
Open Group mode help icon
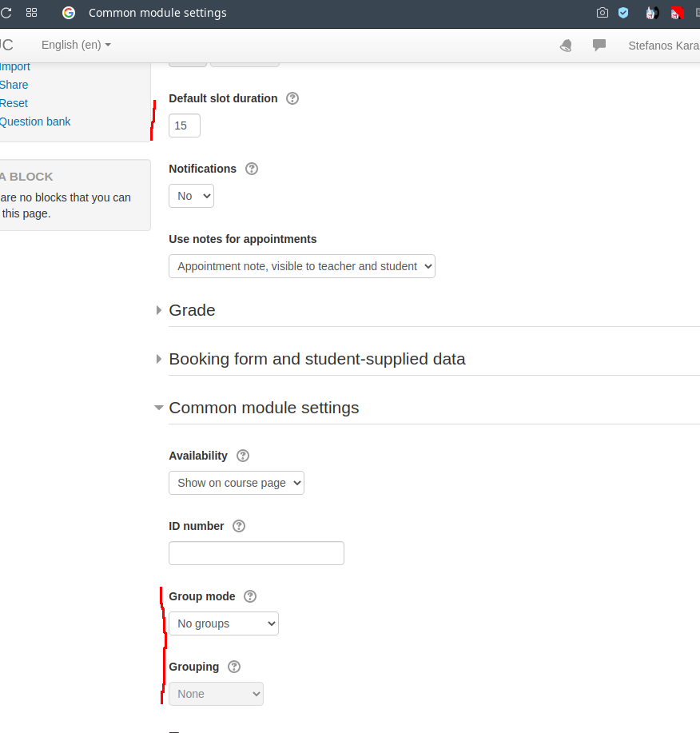(x=250, y=596)
